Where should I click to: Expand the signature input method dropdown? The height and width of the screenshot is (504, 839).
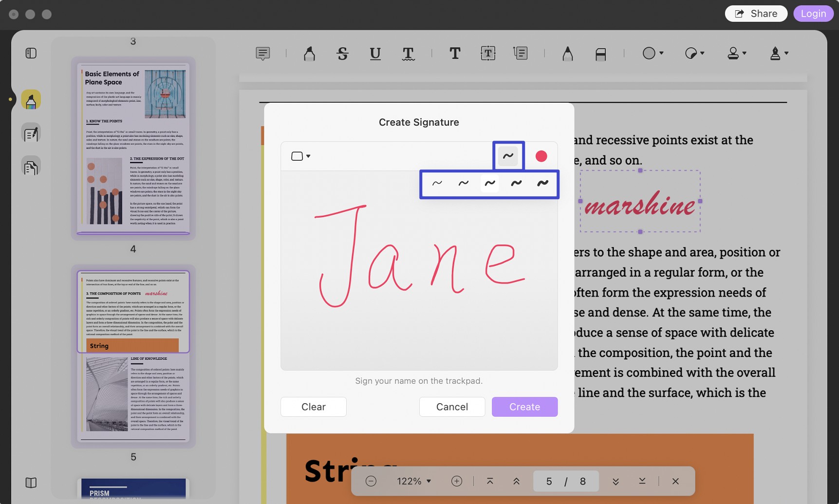click(300, 156)
